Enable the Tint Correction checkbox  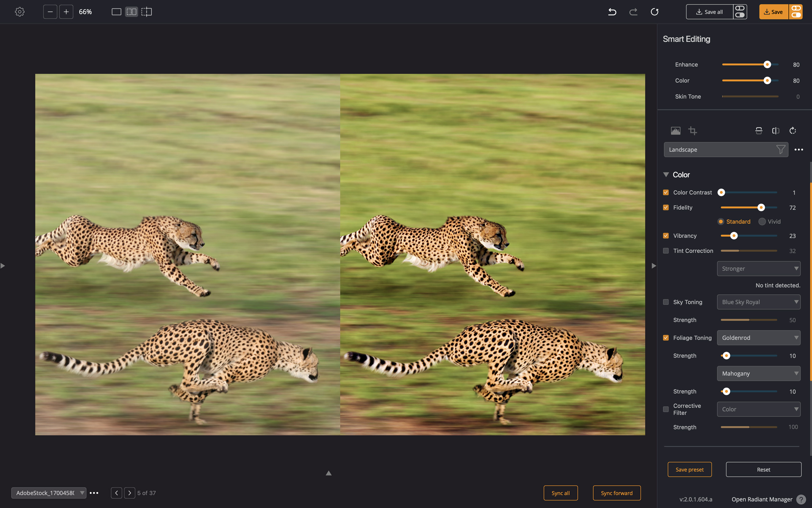pyautogui.click(x=666, y=251)
